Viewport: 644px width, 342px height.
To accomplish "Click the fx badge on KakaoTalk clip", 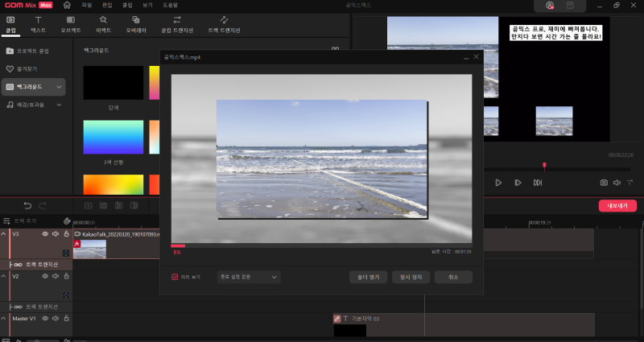I will click(76, 244).
